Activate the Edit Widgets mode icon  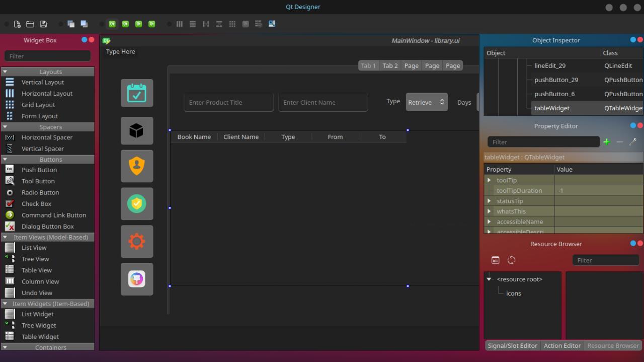click(112, 24)
